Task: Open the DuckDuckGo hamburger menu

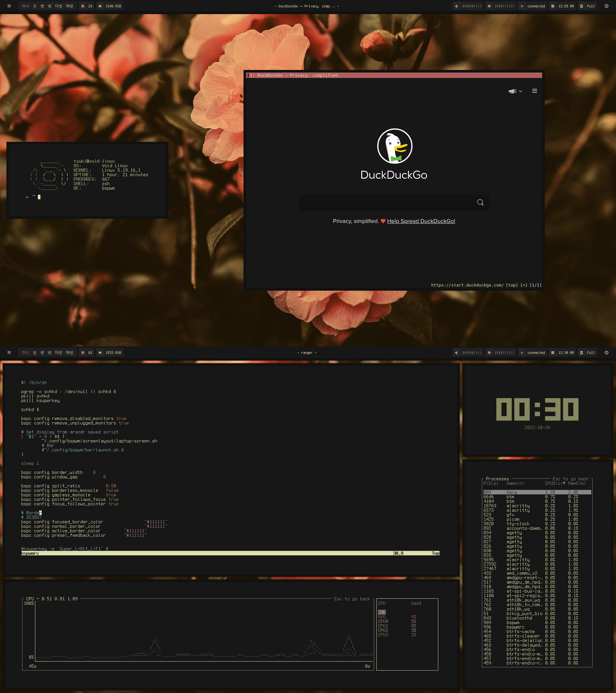Action: point(534,91)
